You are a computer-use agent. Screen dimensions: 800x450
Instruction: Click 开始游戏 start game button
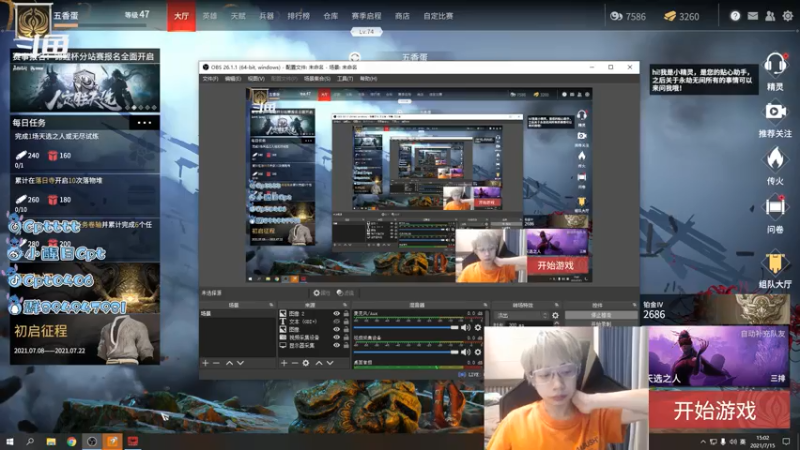click(x=719, y=410)
